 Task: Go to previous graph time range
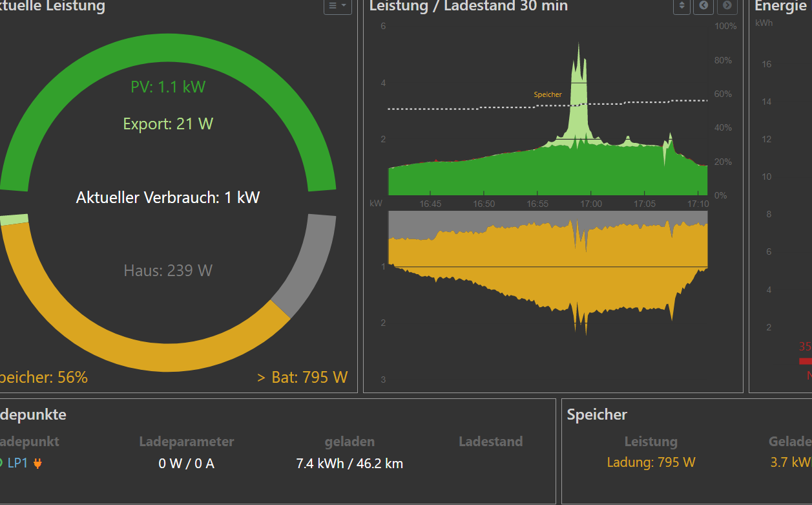703,6
